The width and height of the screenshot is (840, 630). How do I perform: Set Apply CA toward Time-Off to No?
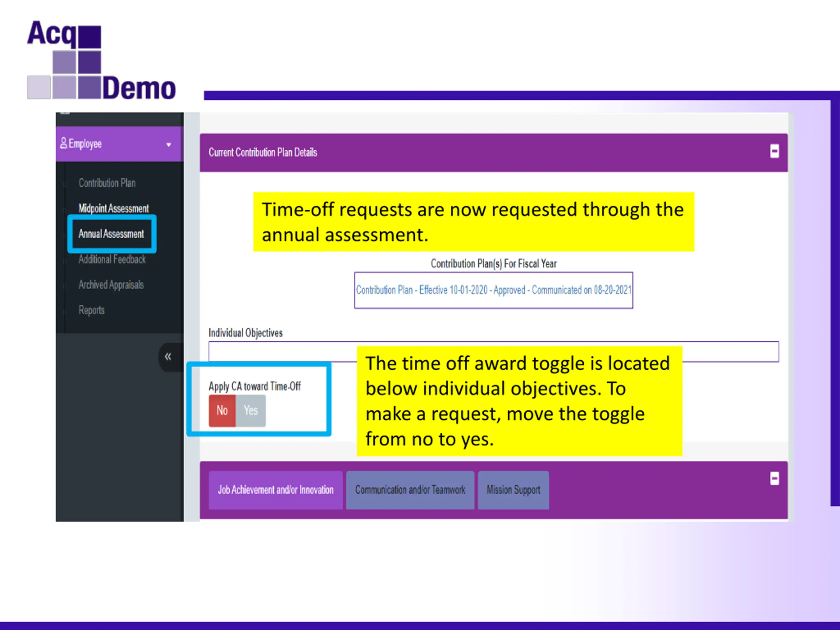222,410
